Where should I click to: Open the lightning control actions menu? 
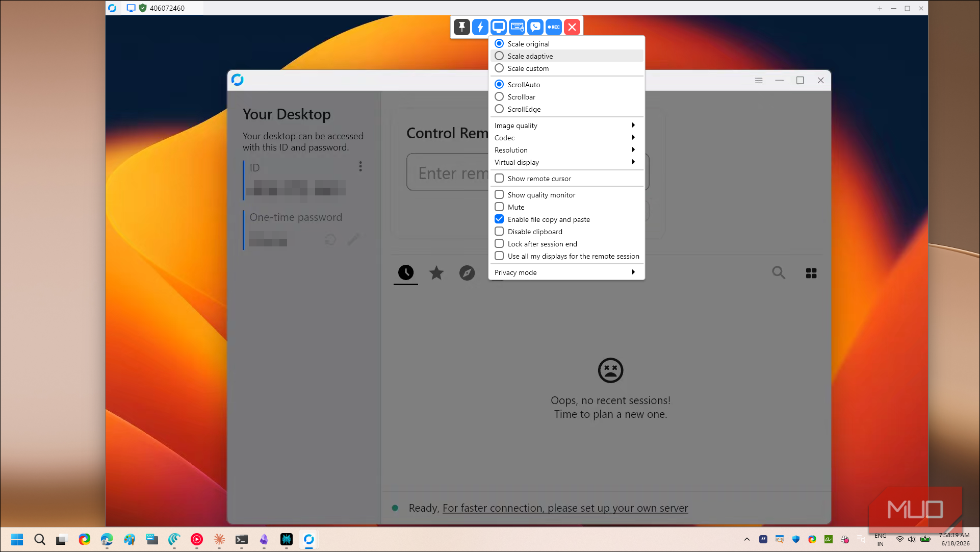coord(480,27)
